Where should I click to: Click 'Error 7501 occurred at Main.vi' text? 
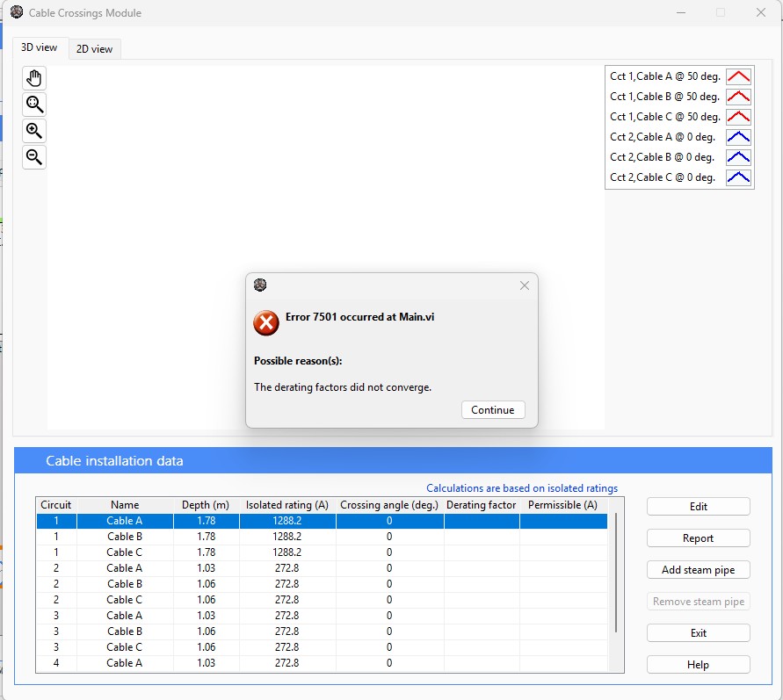pyautogui.click(x=359, y=317)
